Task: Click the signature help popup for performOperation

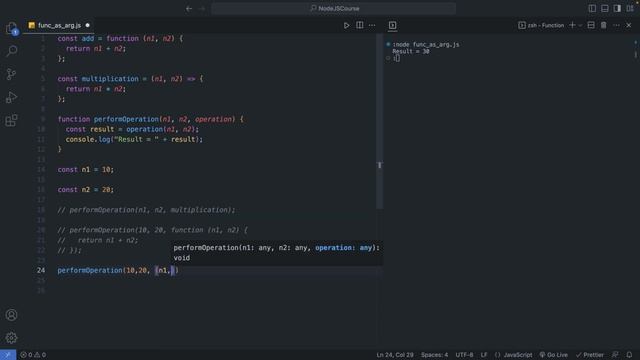Action: (x=278, y=253)
